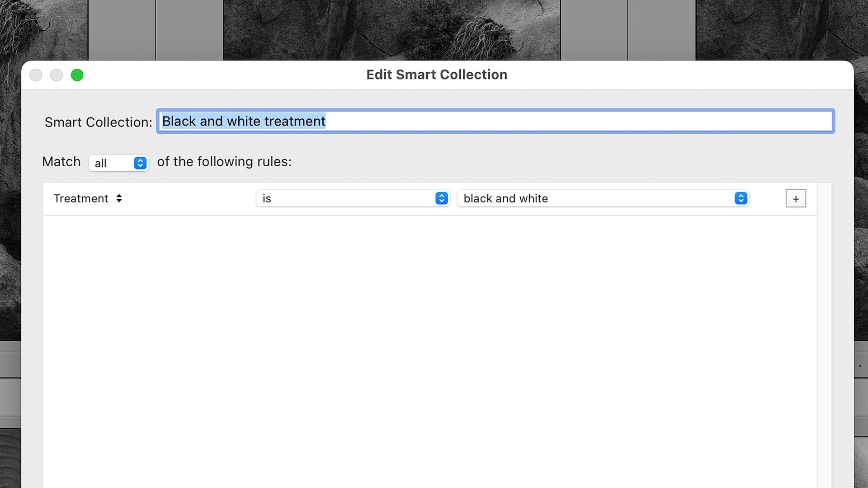The image size is (868, 488).
Task: Select the top-left rock photo thumbnail
Action: [43, 29]
